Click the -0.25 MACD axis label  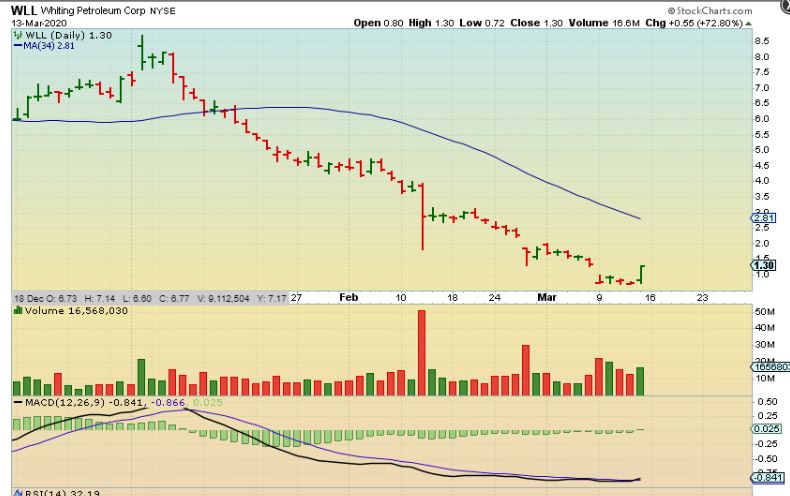tap(765, 444)
